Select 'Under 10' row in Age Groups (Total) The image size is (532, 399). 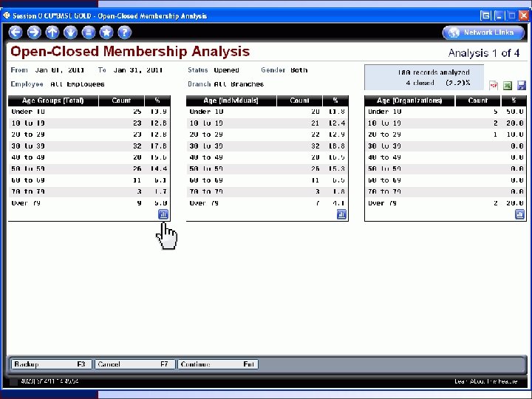[x=89, y=112]
